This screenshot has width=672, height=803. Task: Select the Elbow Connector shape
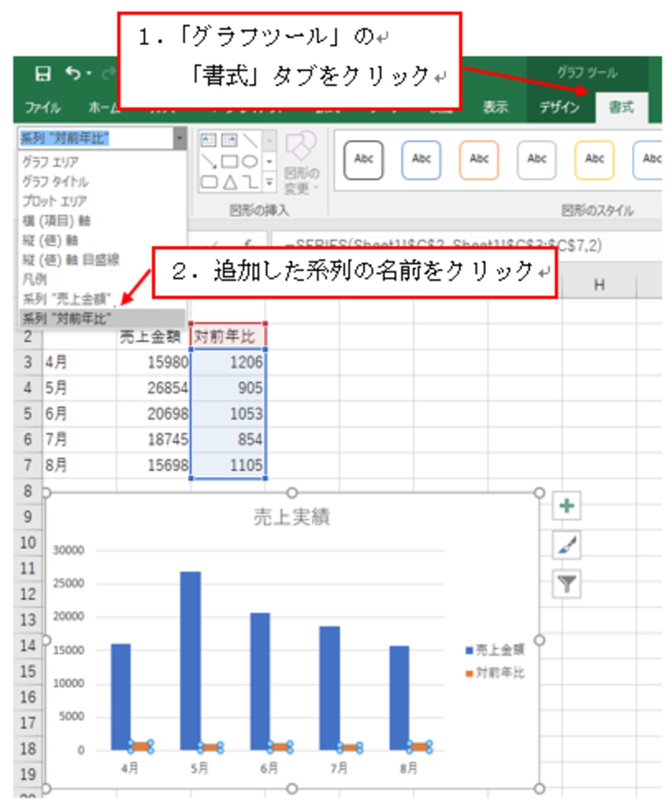250,182
